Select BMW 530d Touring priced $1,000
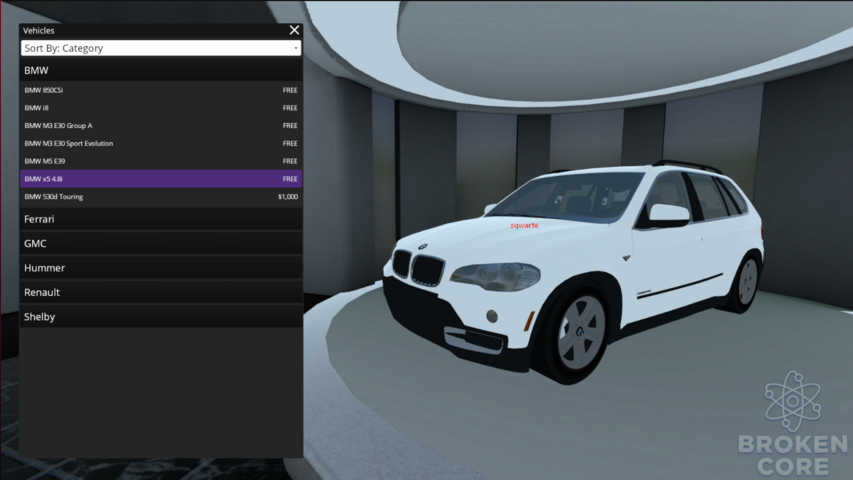Viewport: 853px width, 480px height. point(161,196)
